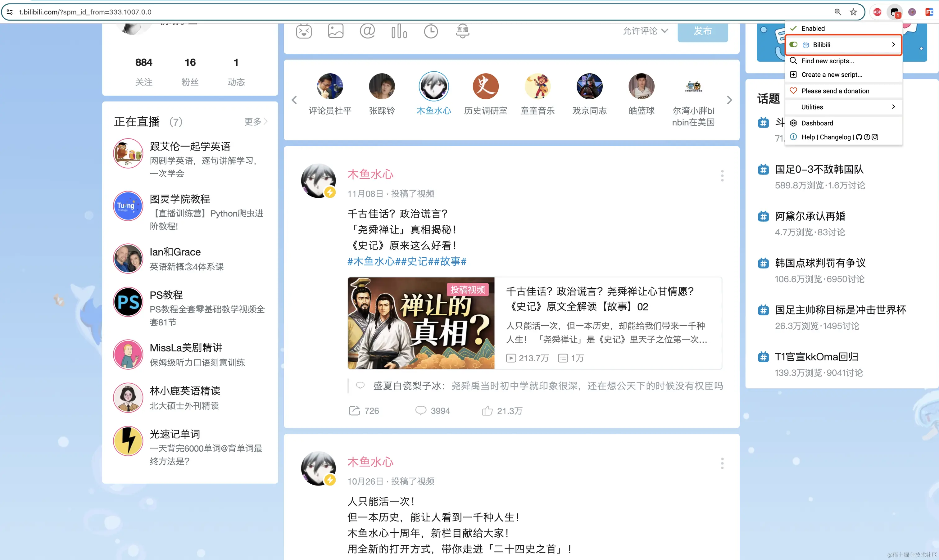Open the Tampermonkey extension icon
The height and width of the screenshot is (560, 939).
pyautogui.click(x=895, y=12)
